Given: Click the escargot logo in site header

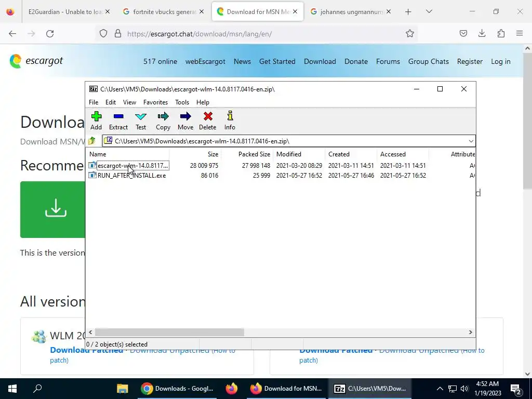Looking at the screenshot, I should coord(36,61).
